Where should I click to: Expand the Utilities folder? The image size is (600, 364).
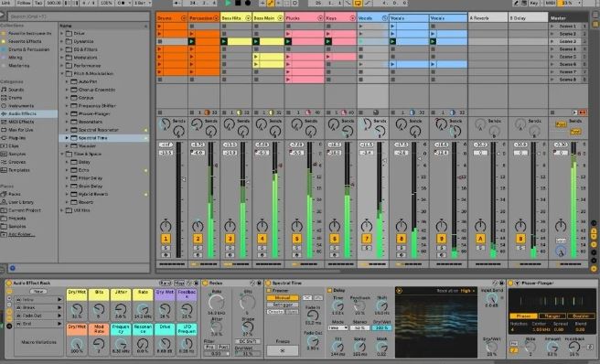[62, 210]
